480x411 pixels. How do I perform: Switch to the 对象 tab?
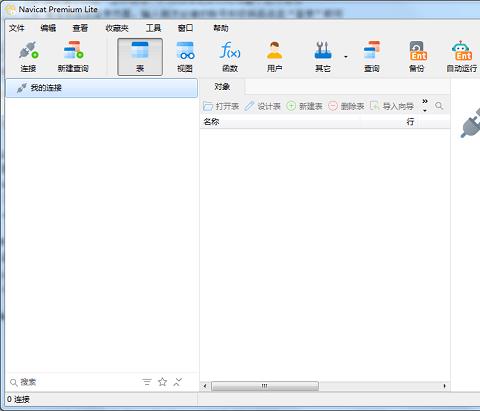(x=222, y=87)
